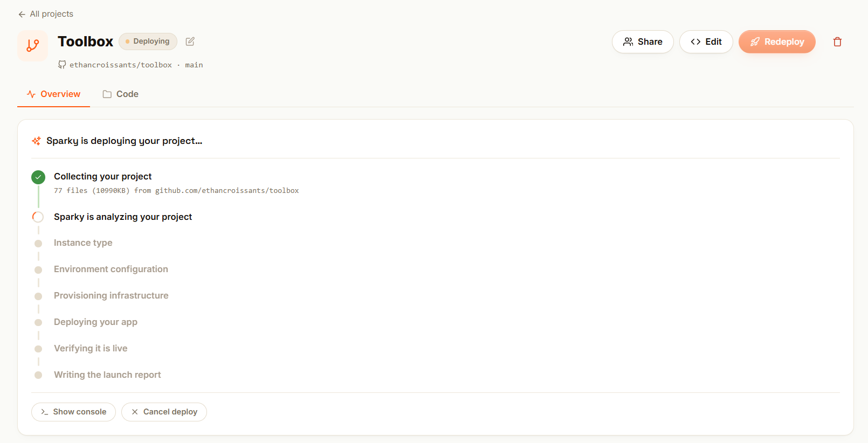The height and width of the screenshot is (443, 868).
Task: Click the main branch label
Action: (194, 65)
